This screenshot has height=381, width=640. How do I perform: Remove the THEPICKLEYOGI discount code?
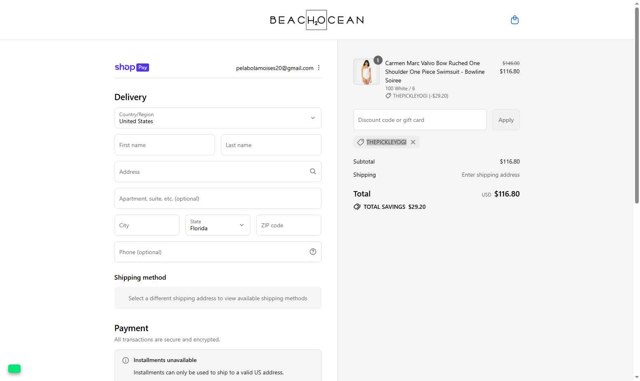click(x=413, y=142)
